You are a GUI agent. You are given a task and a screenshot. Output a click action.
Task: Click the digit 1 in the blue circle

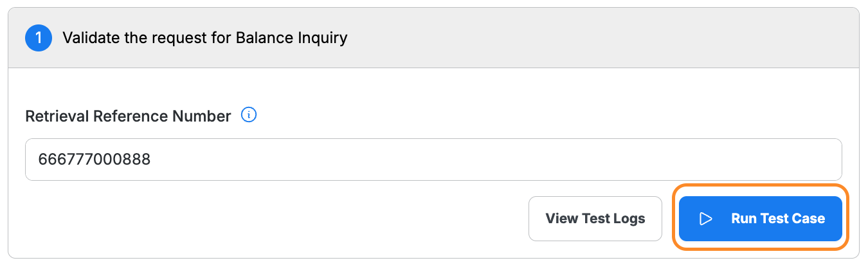pos(38,38)
